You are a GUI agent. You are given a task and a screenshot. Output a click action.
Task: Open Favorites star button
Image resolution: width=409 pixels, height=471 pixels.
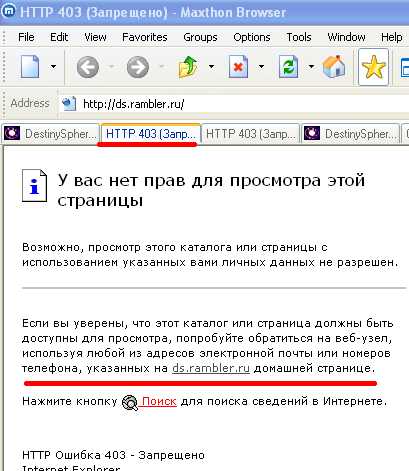coord(373,67)
